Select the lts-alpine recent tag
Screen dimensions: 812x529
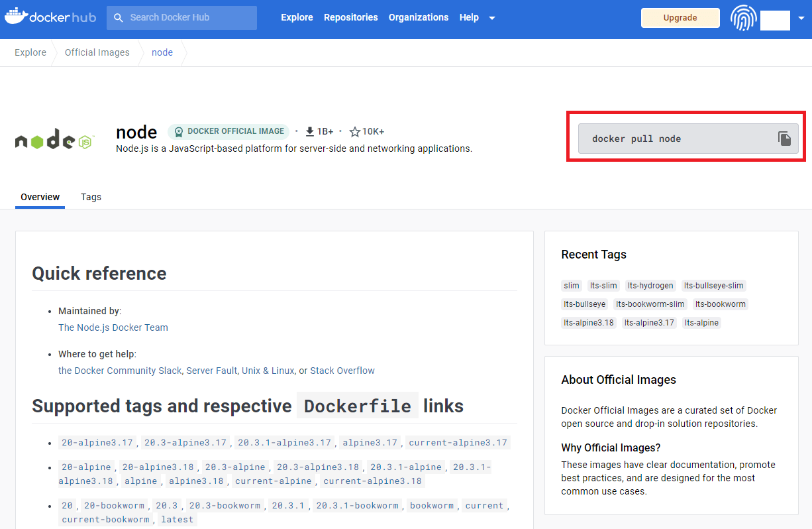click(x=701, y=323)
